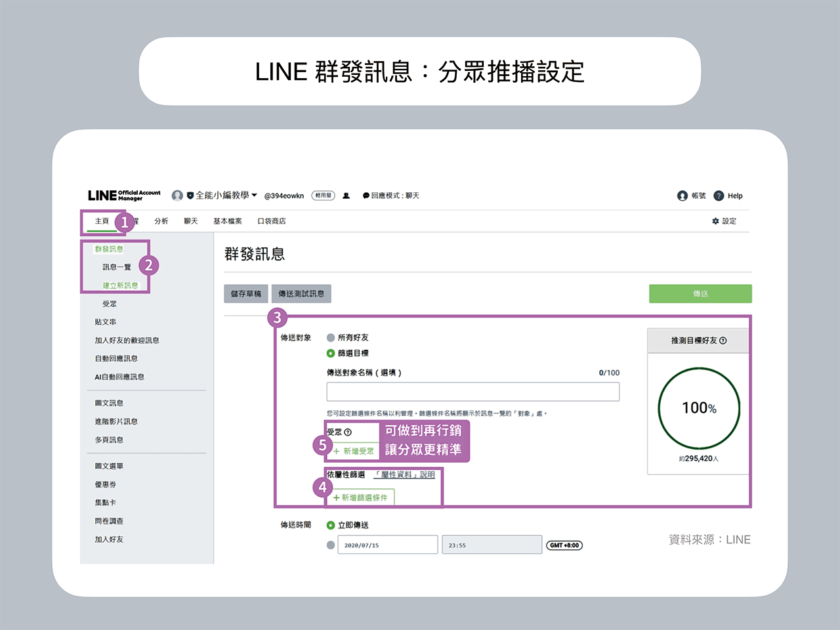Open the 「屬性資料」說明 link
Viewport: 840px width, 630px height.
click(406, 474)
